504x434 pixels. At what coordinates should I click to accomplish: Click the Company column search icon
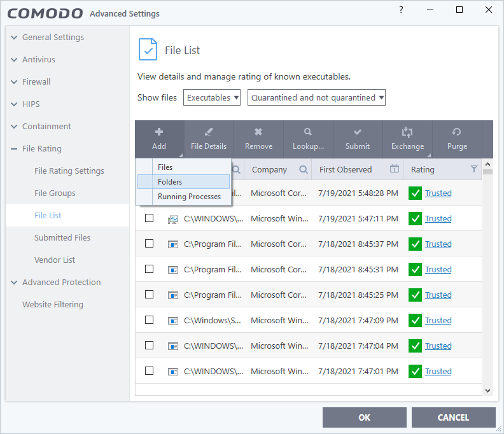tap(303, 169)
